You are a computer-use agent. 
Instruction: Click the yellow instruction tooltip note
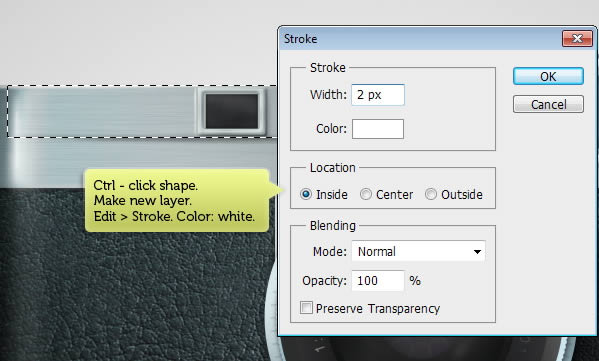pyautogui.click(x=177, y=201)
